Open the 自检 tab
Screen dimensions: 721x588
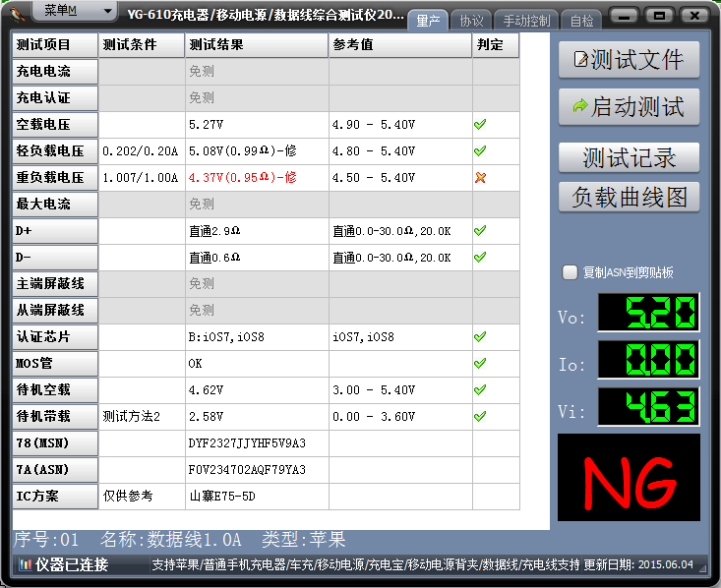click(x=581, y=21)
